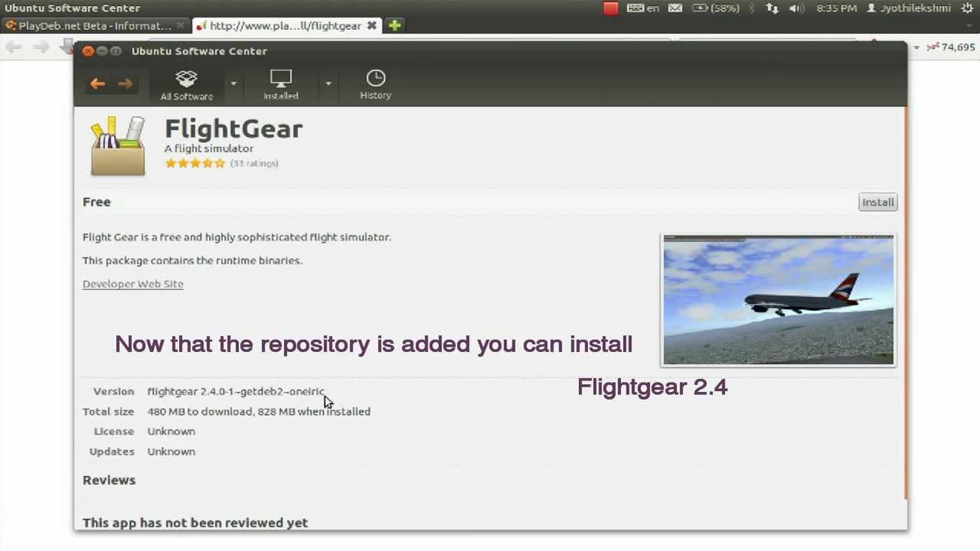Close the PlayDeb.net Beta browser tab
The width and height of the screenshot is (980, 551).
[181, 25]
